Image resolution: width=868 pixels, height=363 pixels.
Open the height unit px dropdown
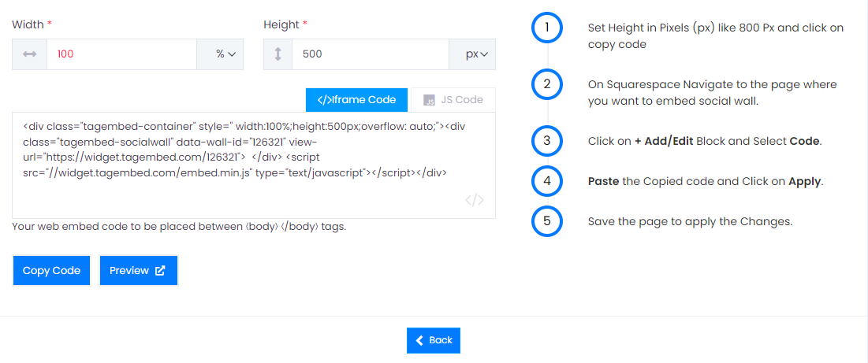pos(472,54)
